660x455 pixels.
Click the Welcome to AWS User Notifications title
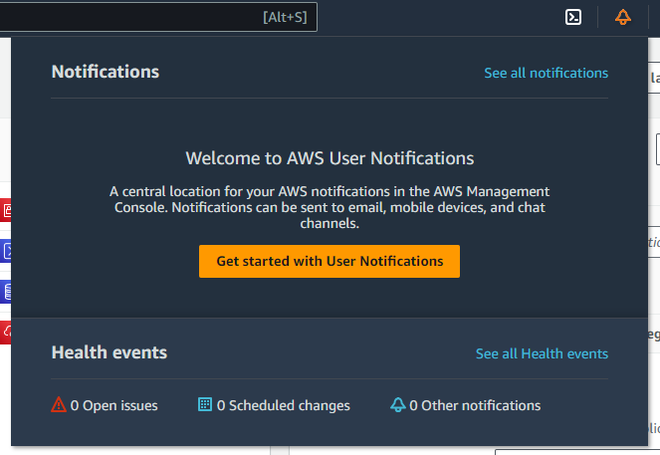click(x=330, y=158)
